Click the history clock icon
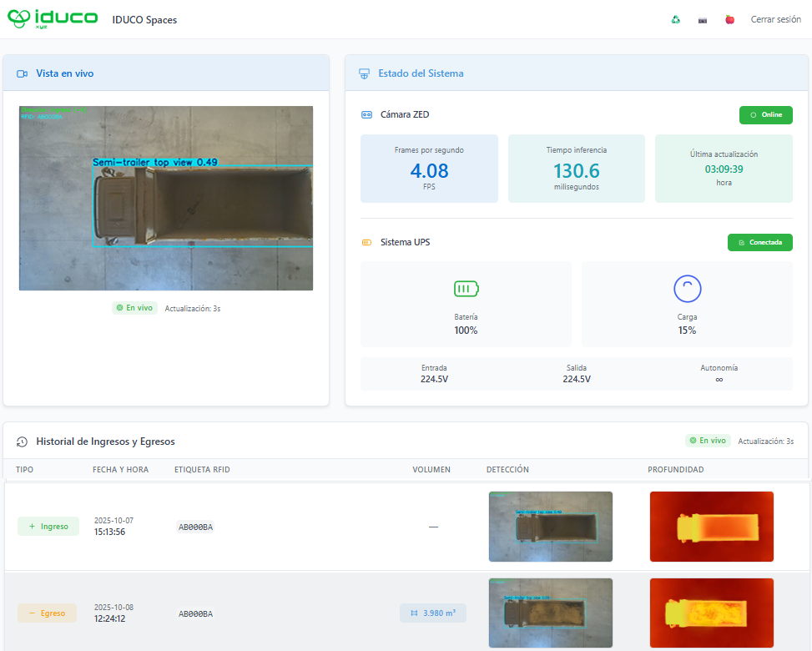The width and height of the screenshot is (812, 651). (x=23, y=442)
